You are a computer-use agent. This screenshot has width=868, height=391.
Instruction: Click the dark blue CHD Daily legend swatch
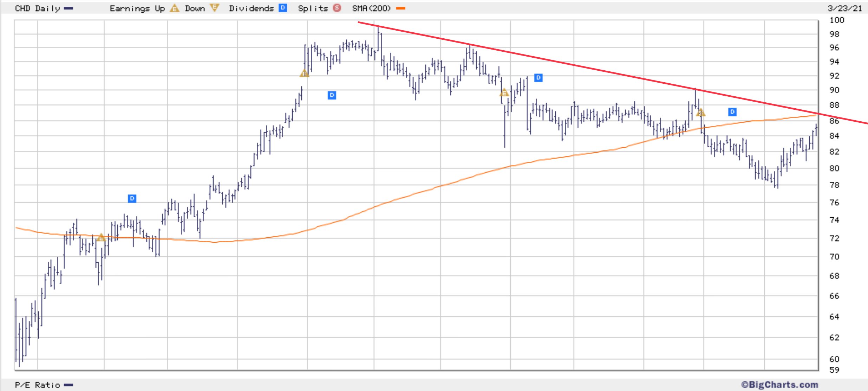pos(68,8)
